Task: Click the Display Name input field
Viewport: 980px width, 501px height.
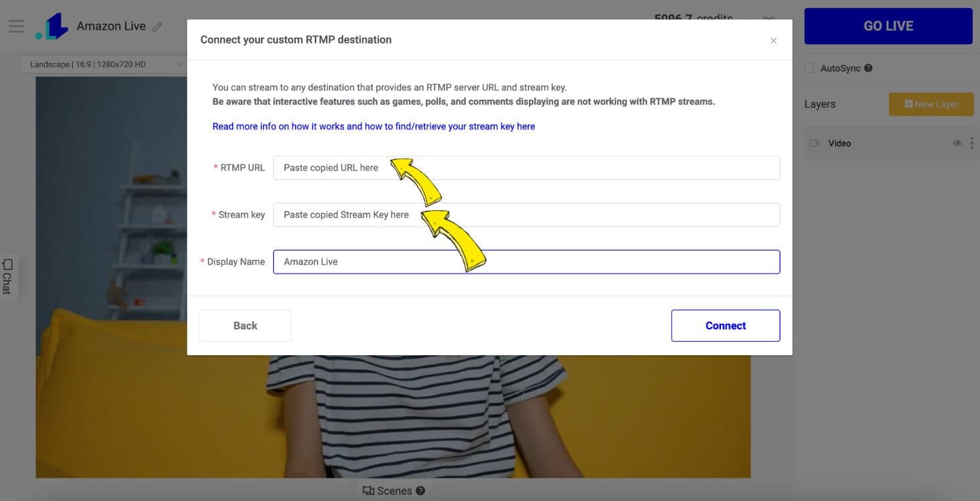Action: (526, 262)
